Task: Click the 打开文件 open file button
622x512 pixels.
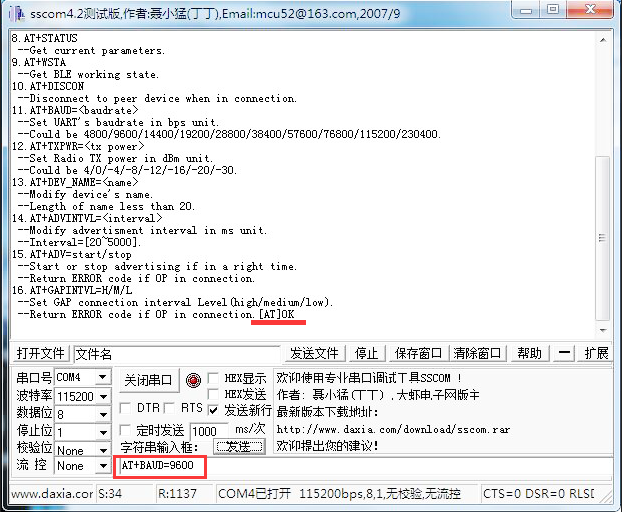Action: click(x=41, y=353)
